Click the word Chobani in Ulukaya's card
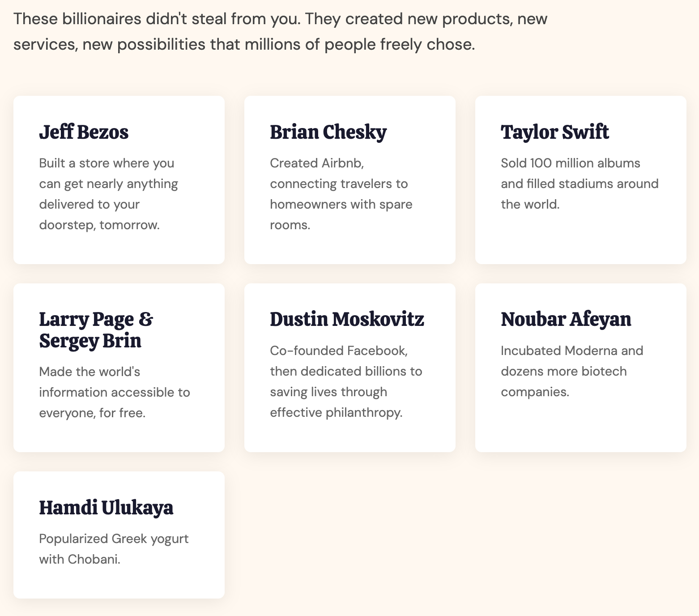This screenshot has width=699, height=616. [94, 559]
